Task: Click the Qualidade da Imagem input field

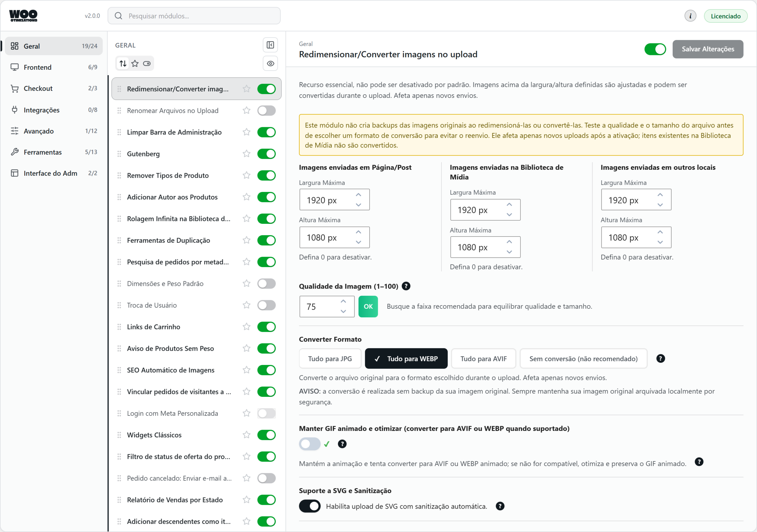Action: [x=327, y=306]
